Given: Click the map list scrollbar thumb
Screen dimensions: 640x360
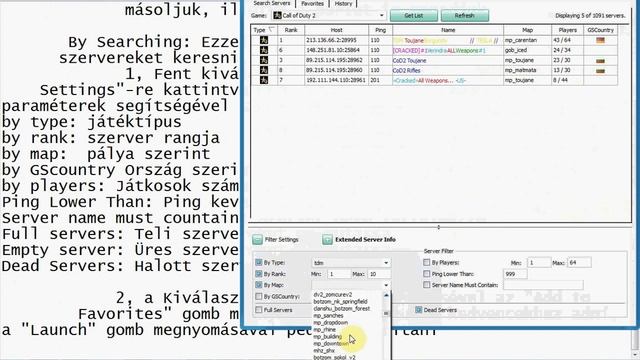Looking at the screenshot, I should point(386,313).
